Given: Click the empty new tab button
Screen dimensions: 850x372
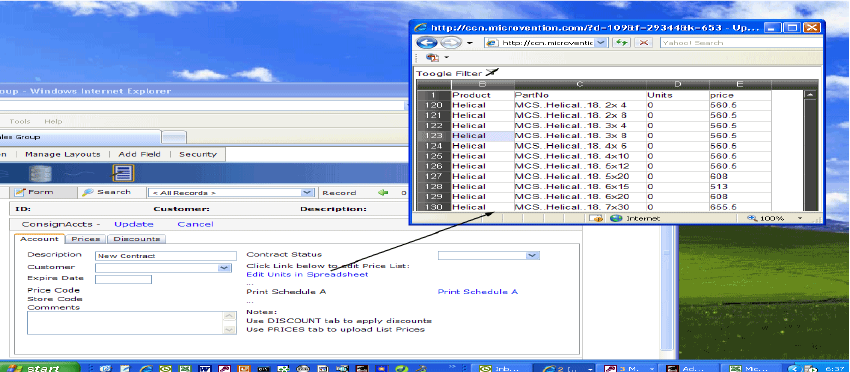Looking at the screenshot, I should coord(174,137).
